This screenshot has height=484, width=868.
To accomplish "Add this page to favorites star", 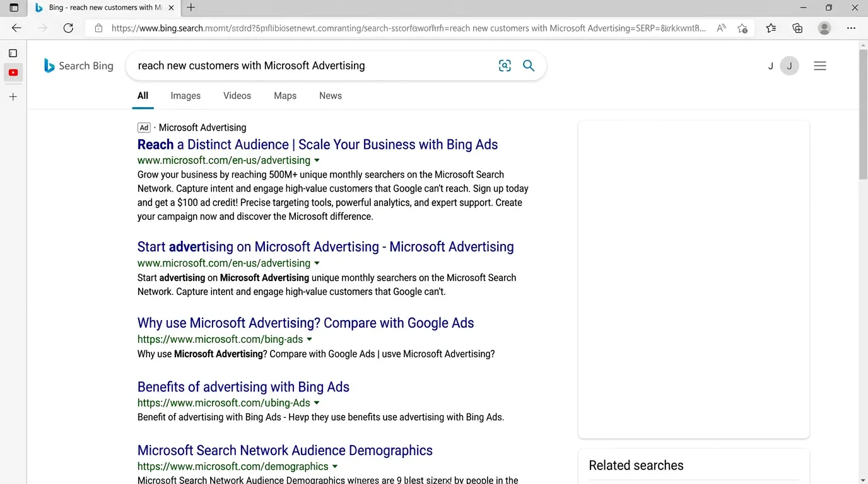I will [743, 28].
